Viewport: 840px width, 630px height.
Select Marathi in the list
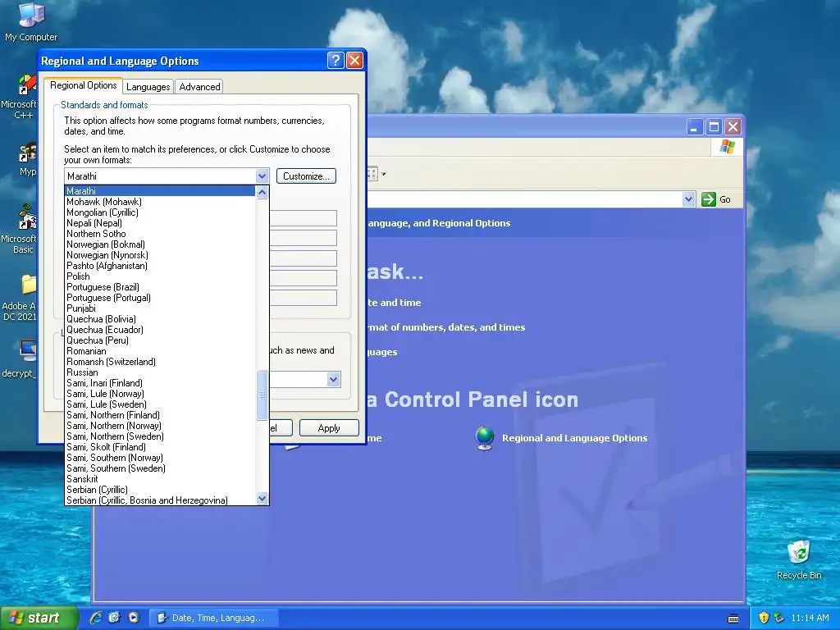[160, 190]
